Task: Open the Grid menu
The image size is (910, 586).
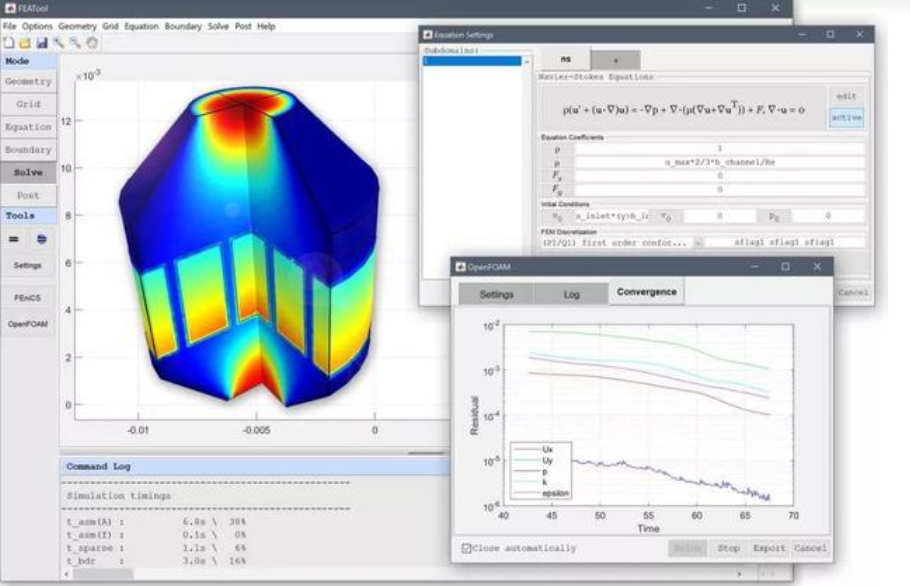Action: (110, 26)
